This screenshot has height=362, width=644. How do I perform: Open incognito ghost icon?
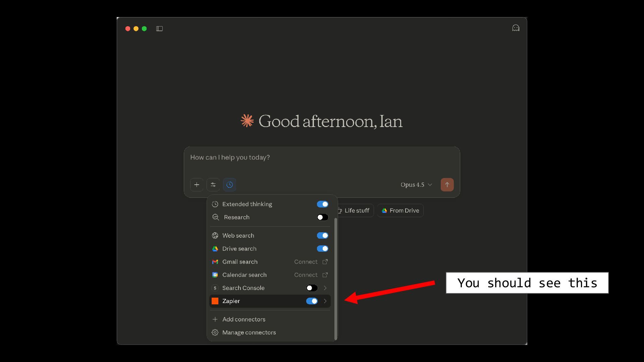click(516, 28)
